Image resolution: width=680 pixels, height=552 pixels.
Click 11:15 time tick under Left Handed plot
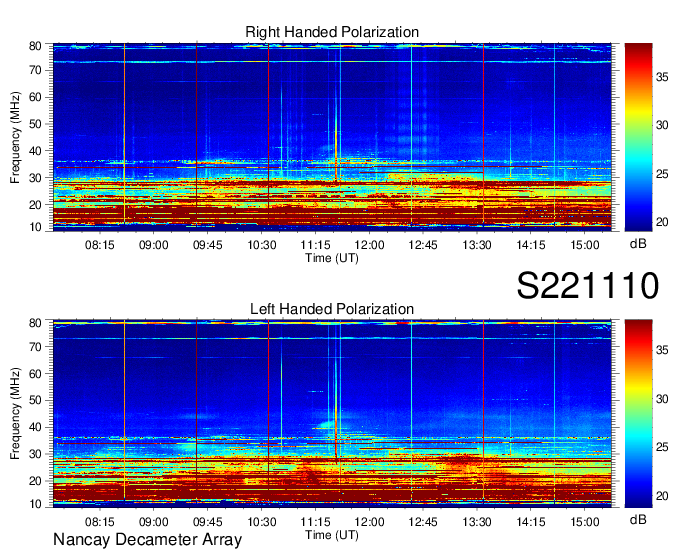(x=315, y=522)
